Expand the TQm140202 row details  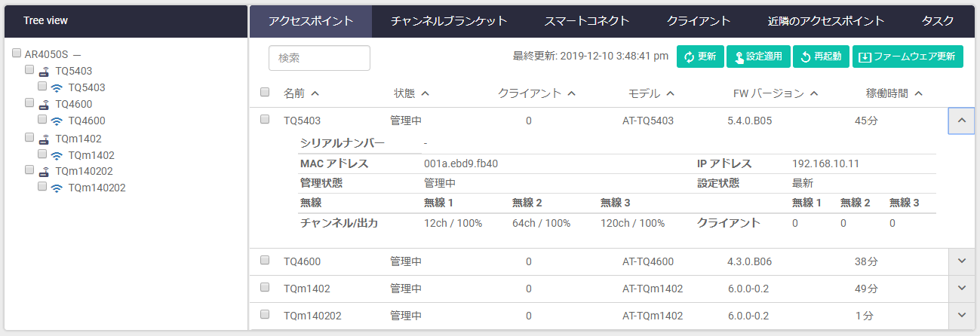[x=960, y=315]
